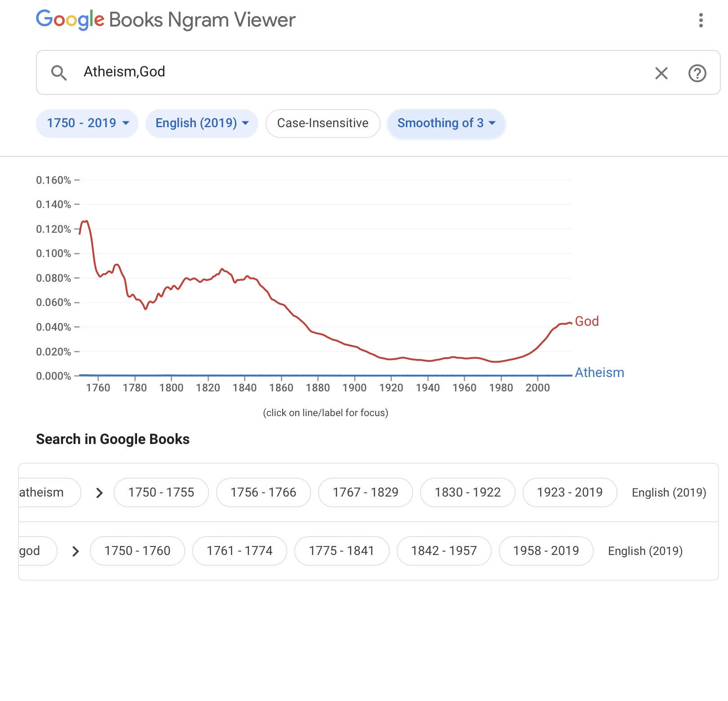Clear the search query with X icon
Viewport: 728px width, 701px height.
661,73
